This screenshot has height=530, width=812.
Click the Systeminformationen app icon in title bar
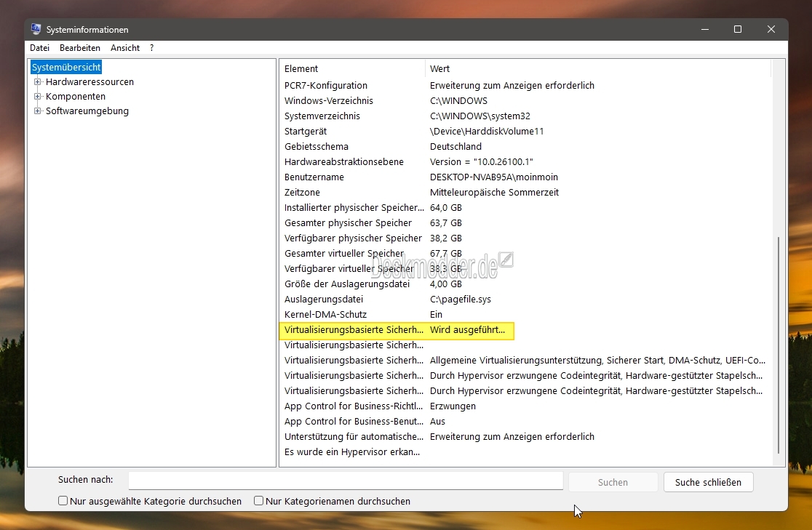(36, 30)
